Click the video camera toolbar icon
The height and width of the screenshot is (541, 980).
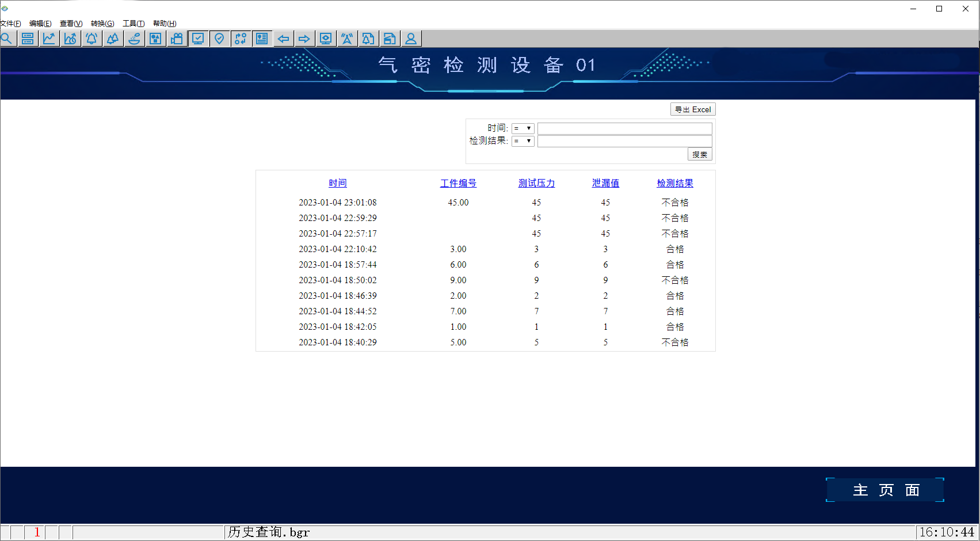click(177, 39)
